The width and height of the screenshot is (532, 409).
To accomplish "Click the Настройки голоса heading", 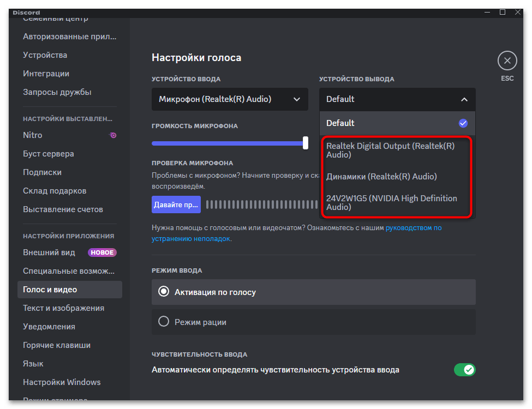I will click(x=196, y=58).
